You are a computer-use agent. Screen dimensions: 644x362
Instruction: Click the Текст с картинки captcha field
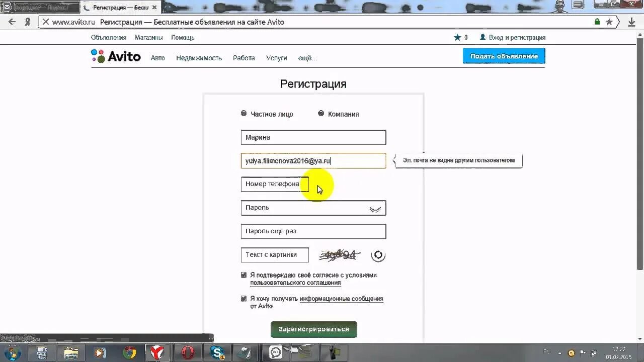pos(275,255)
